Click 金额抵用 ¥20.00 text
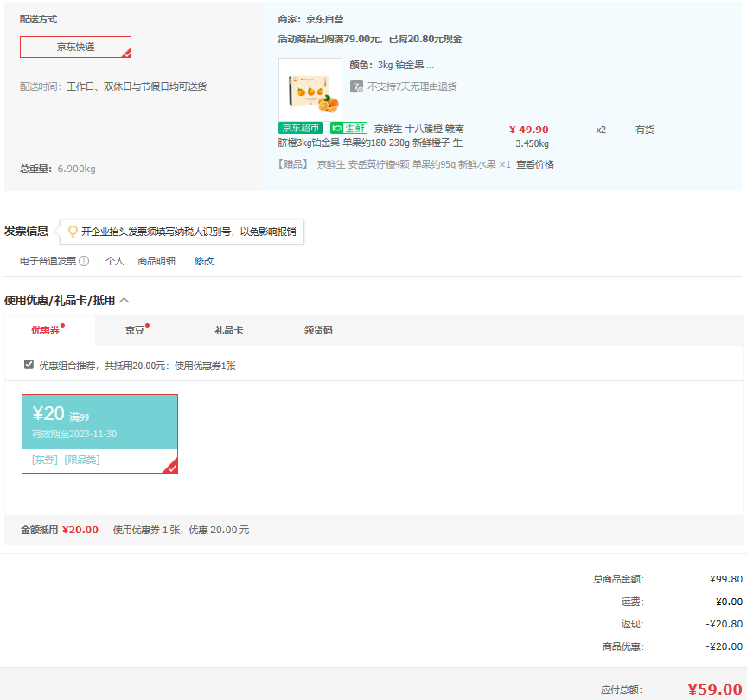This screenshot has height=700, width=747. click(60, 530)
